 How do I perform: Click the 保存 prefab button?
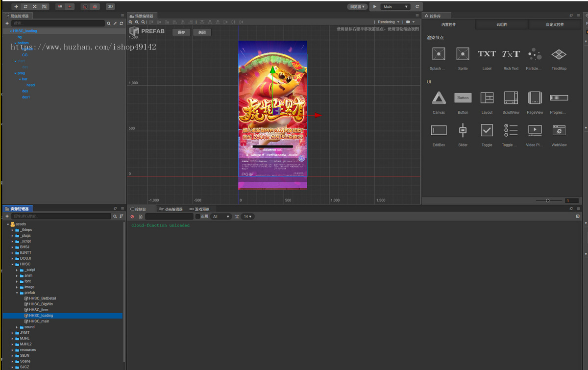[181, 32]
